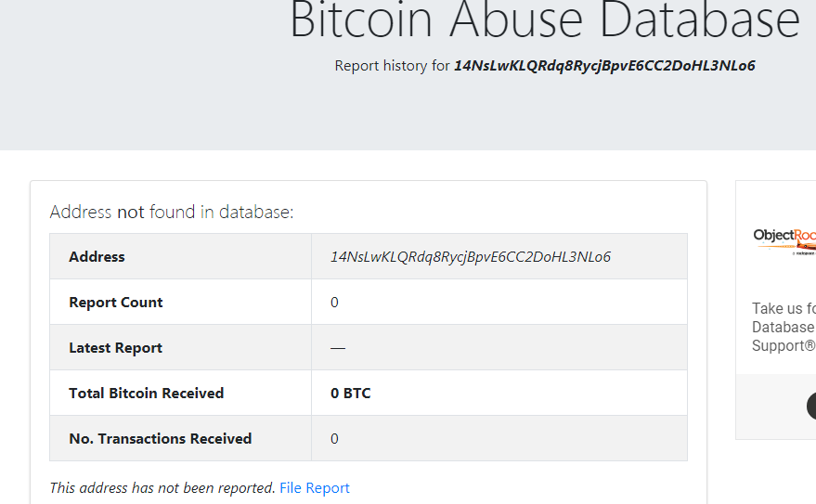Click the File Report link
This screenshot has width=816, height=504.
point(314,487)
